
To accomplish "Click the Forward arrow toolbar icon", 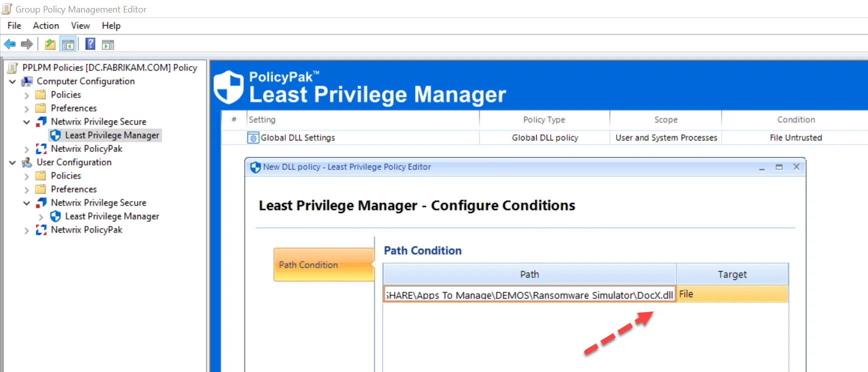I will [x=27, y=44].
